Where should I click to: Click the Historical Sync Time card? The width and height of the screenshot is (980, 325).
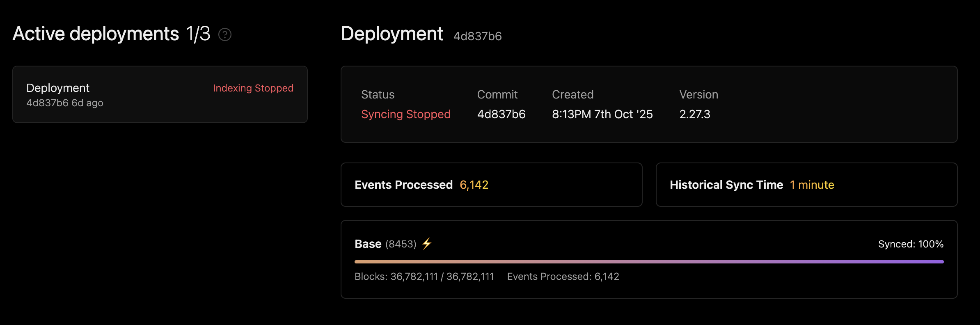click(x=806, y=185)
